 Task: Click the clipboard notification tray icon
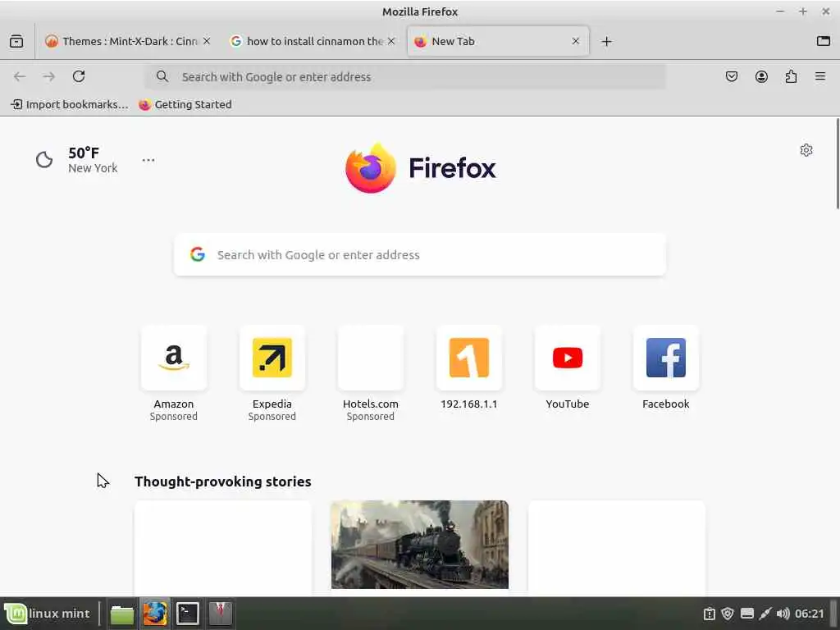[710, 614]
